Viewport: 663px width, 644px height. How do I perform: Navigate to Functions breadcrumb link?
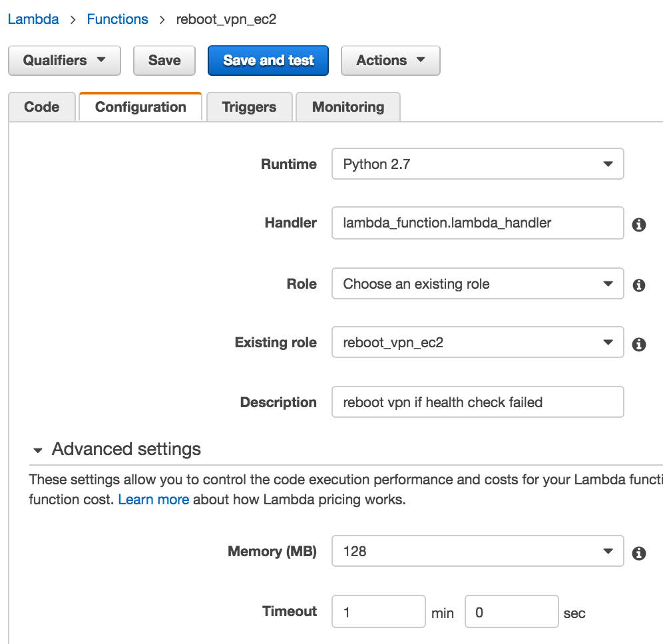coord(117,19)
